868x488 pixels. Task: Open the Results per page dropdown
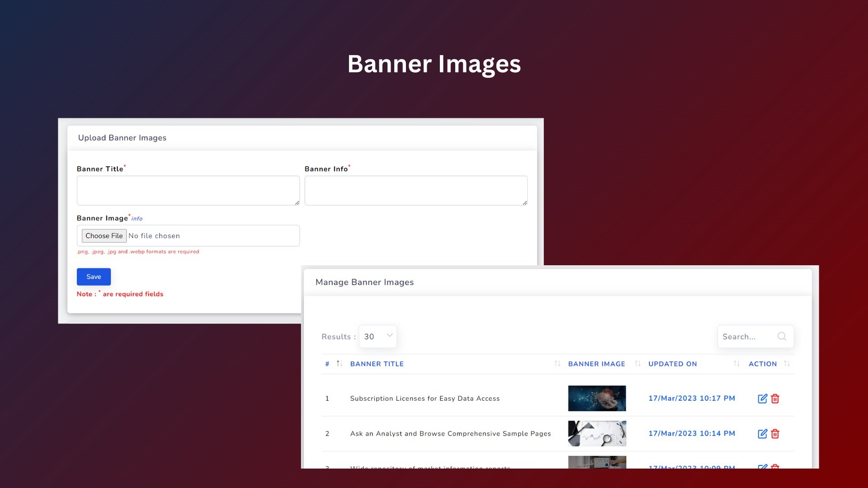[378, 336]
